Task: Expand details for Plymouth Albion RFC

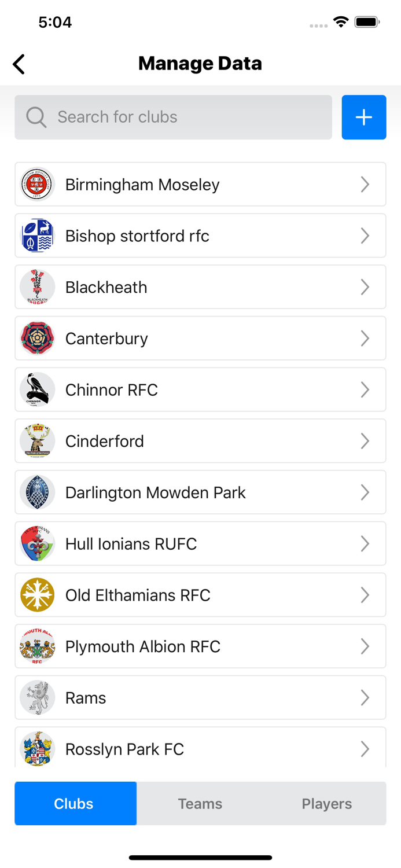Action: pos(365,646)
